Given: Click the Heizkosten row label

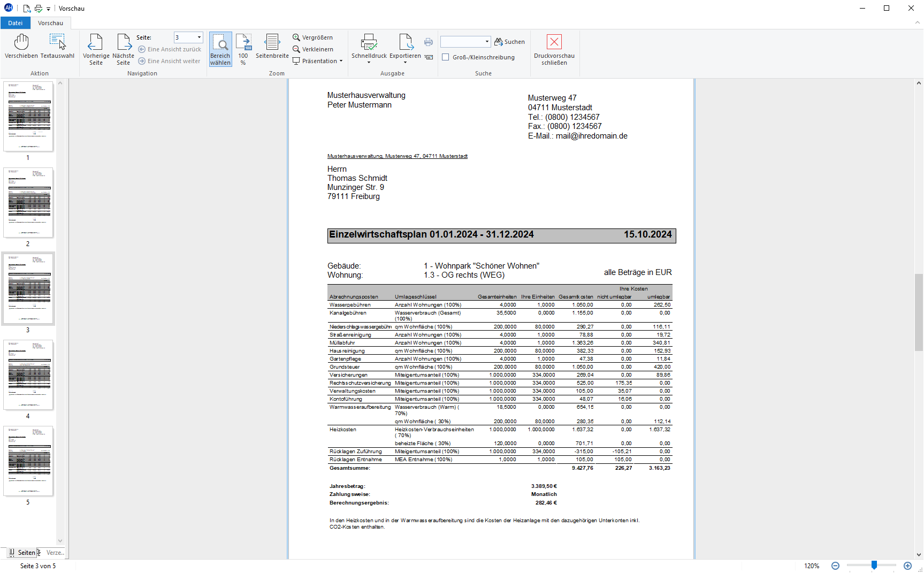Looking at the screenshot, I should pos(343,430).
